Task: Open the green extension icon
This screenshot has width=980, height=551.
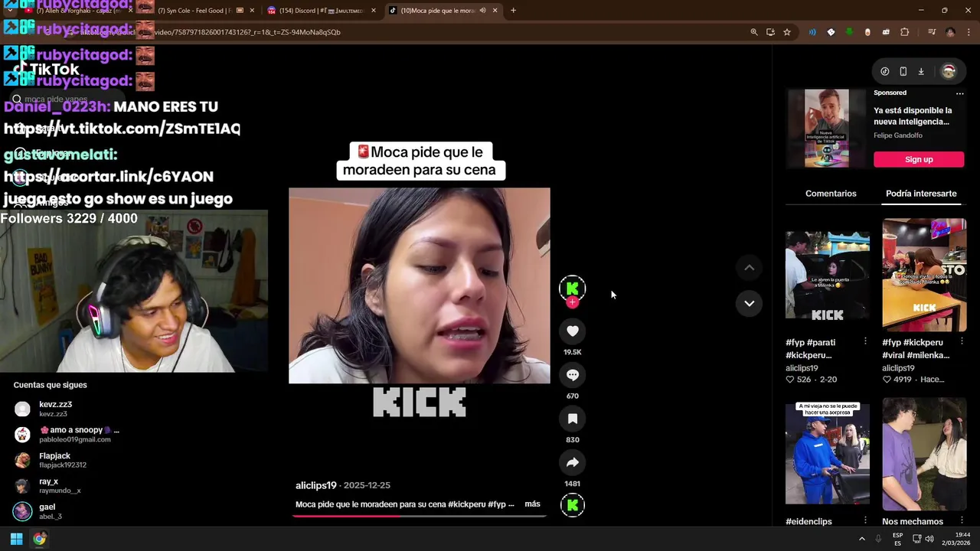Action: point(849,32)
